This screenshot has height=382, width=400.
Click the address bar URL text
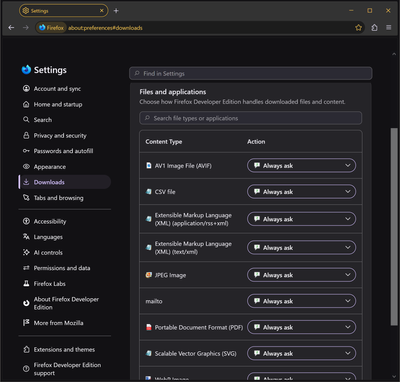105,28
